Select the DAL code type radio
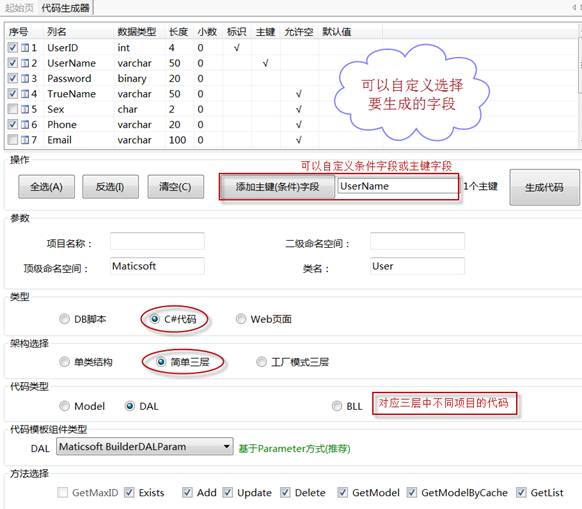 pos(130,406)
